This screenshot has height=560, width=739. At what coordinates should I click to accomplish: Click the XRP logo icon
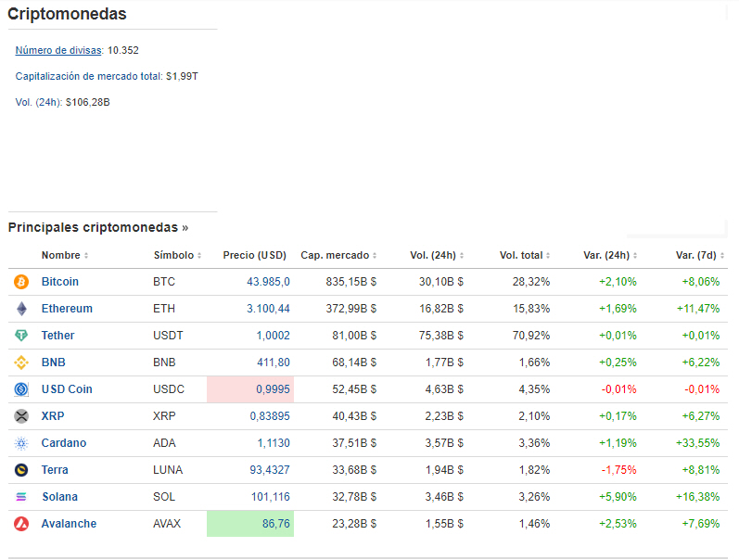[x=21, y=416]
